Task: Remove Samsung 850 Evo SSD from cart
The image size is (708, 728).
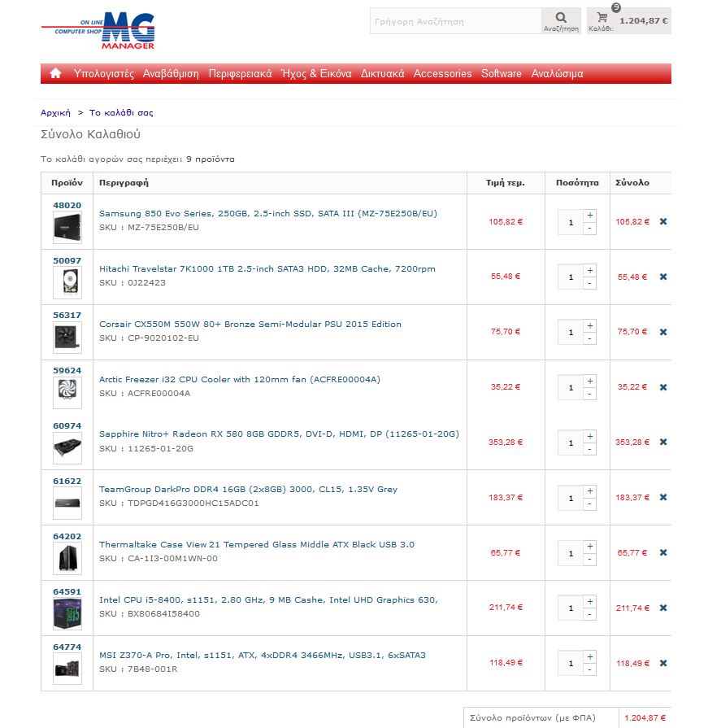Action: 663,221
